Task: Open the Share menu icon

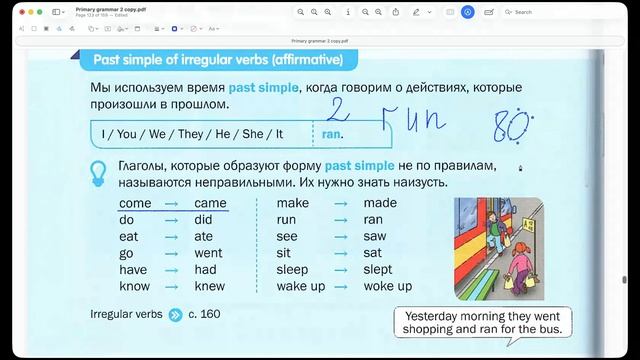Action: click(396, 12)
